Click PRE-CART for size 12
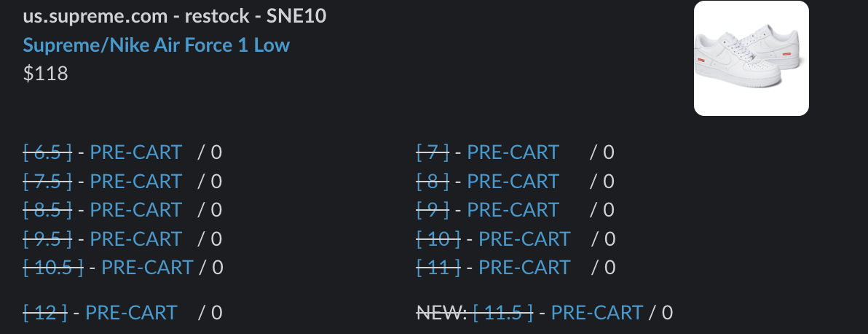The image size is (868, 334). [x=131, y=312]
